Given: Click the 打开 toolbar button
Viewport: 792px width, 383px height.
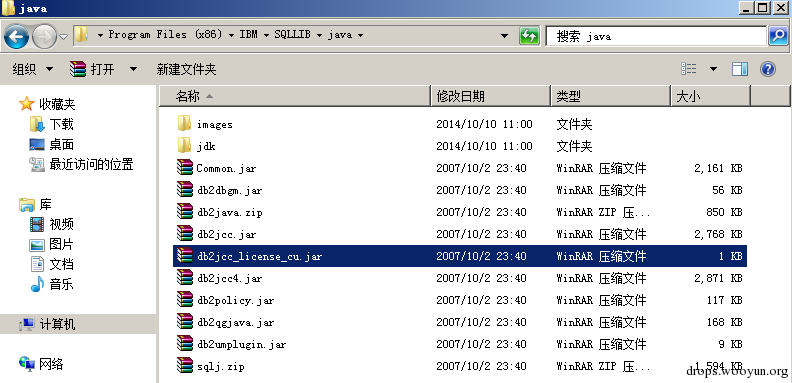Looking at the screenshot, I should click(92, 69).
